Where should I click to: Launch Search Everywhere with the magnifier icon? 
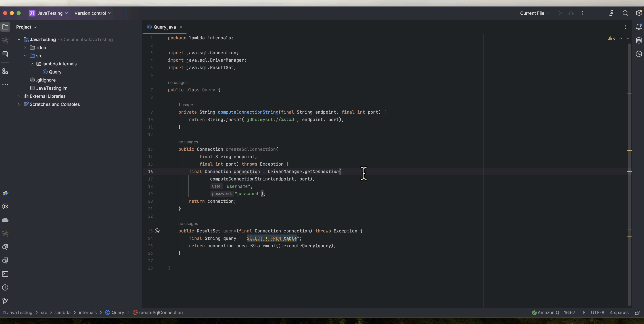coord(626,13)
